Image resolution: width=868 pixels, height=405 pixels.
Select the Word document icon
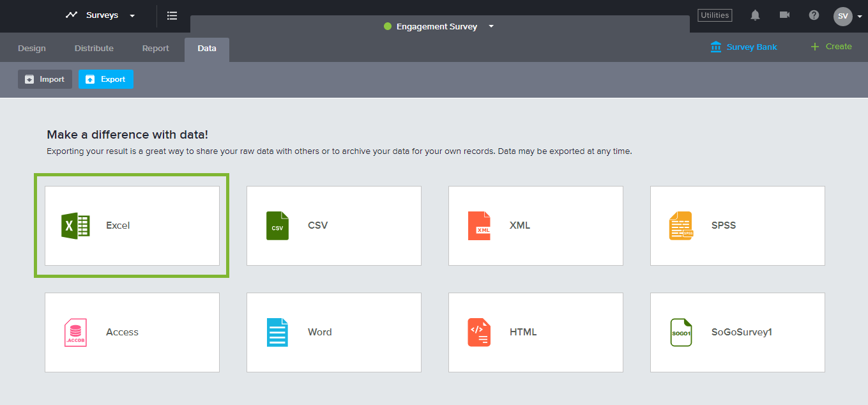[x=277, y=332]
